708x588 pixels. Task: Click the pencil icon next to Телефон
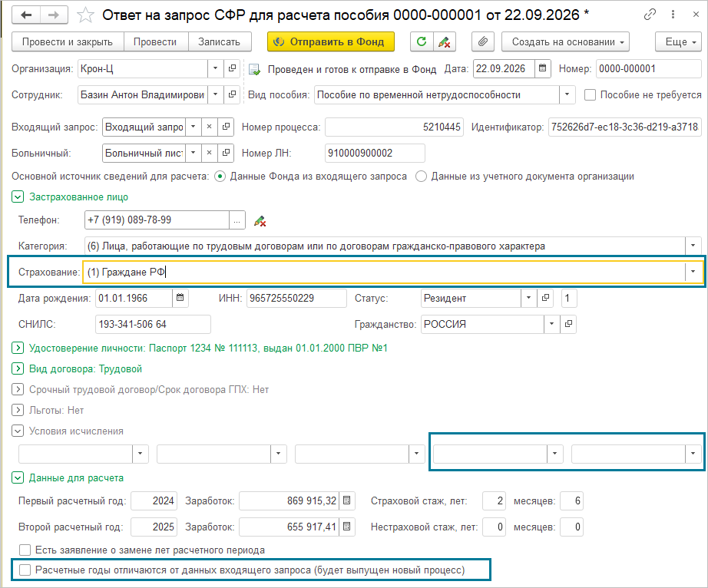pos(260,220)
